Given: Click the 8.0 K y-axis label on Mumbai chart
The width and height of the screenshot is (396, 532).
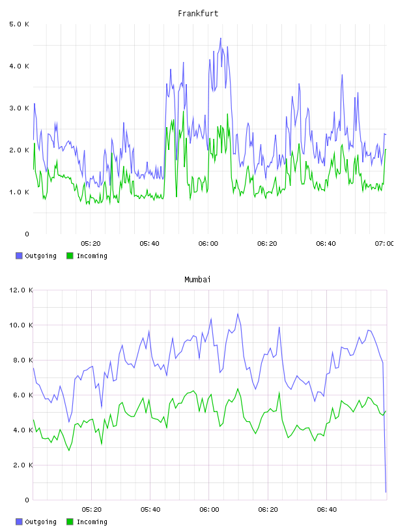Looking at the screenshot, I should 23,360.
